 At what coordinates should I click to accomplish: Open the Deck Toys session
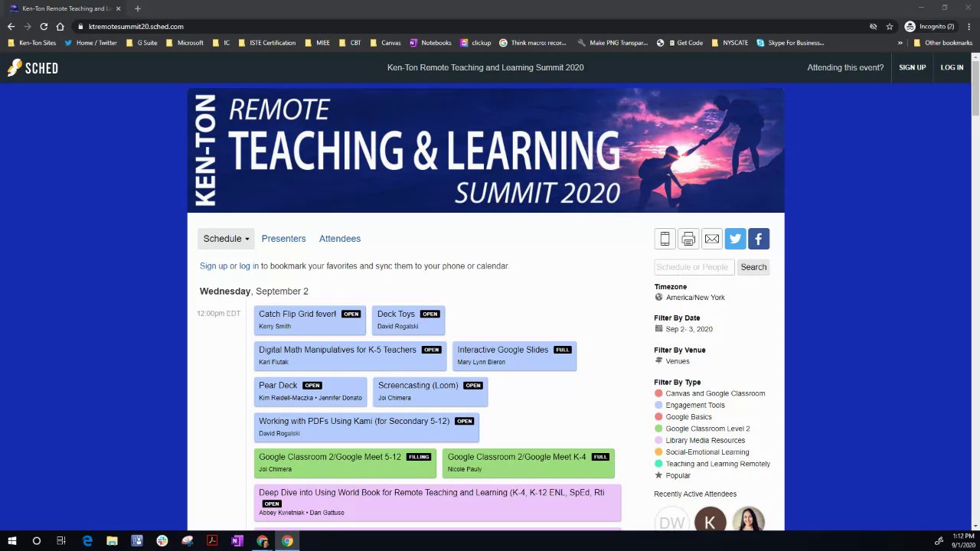point(408,320)
